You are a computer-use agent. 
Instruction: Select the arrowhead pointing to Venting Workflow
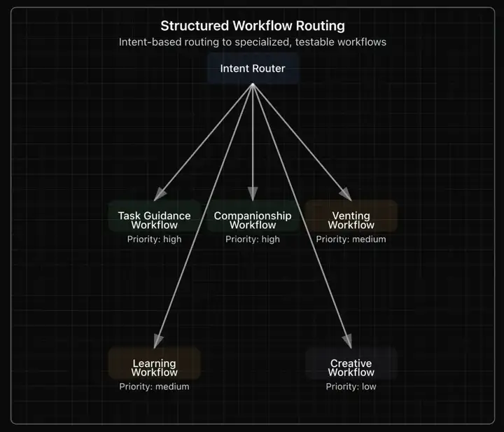[346, 196]
